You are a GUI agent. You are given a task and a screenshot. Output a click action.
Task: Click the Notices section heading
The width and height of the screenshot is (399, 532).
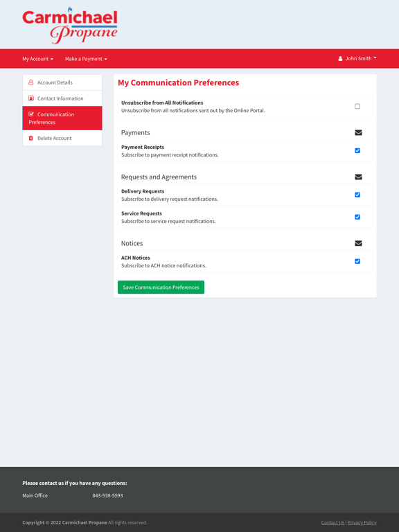pyautogui.click(x=132, y=243)
